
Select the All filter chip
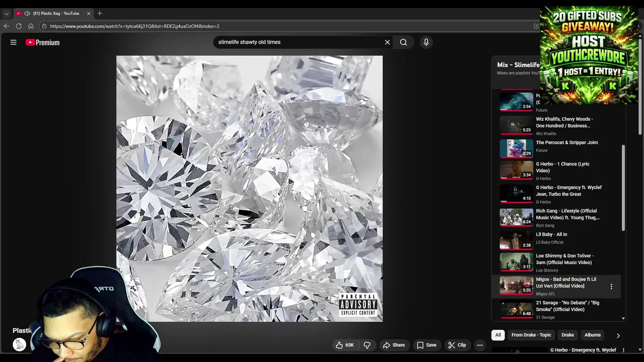click(x=498, y=335)
